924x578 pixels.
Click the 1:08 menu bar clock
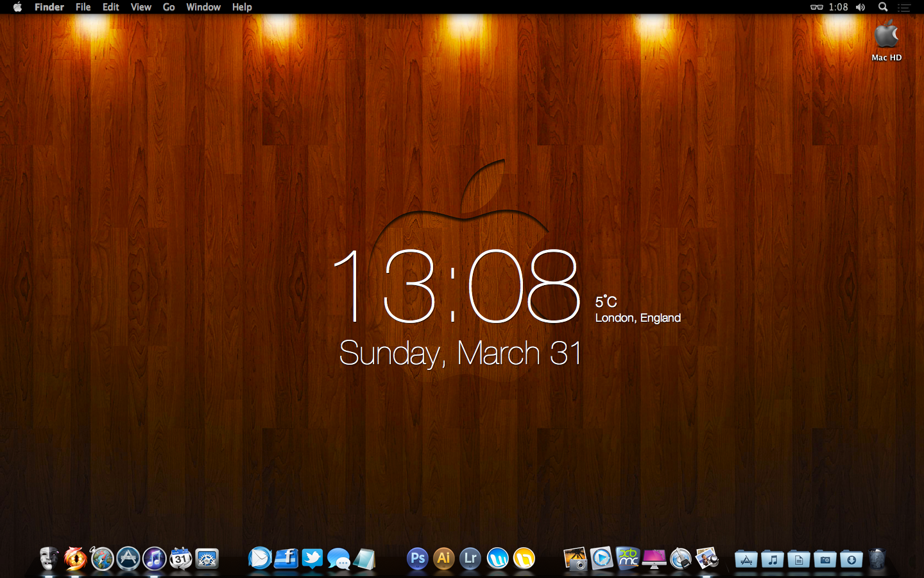838,7
